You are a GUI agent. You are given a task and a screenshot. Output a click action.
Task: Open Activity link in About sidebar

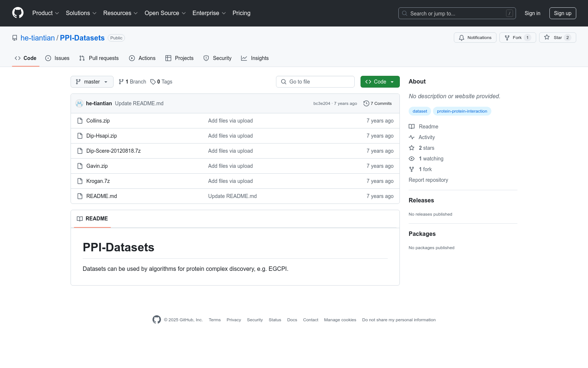(x=422, y=137)
